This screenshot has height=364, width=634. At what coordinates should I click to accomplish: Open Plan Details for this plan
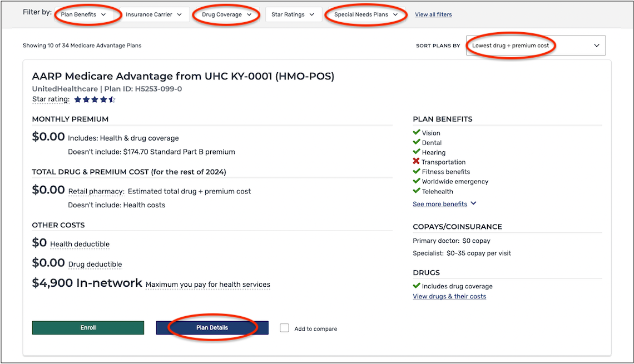[212, 328]
